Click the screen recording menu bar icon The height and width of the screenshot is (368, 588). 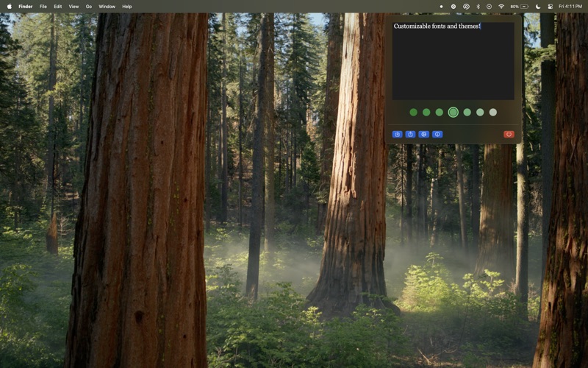point(489,7)
